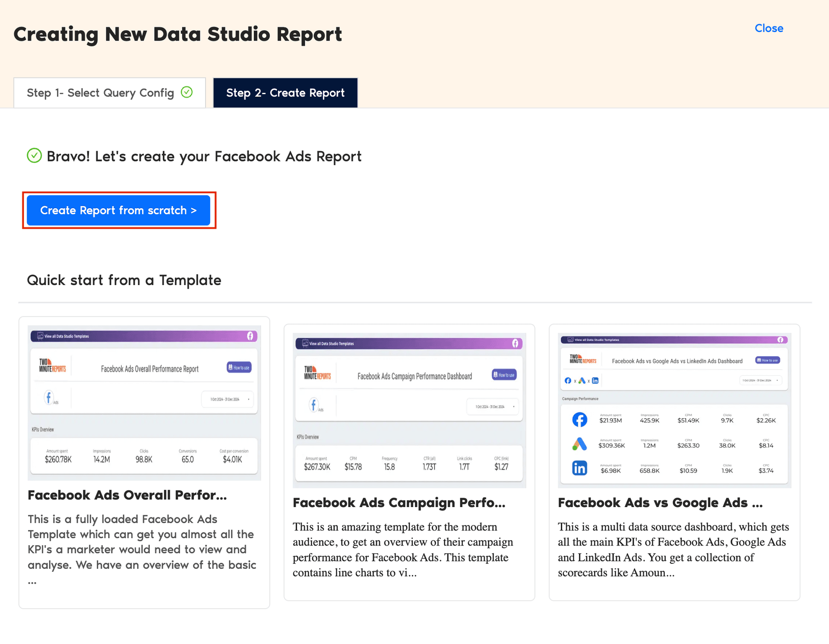
Task: Select the Google Ads icon on the multi-source dashboard card
Action: 579,443
